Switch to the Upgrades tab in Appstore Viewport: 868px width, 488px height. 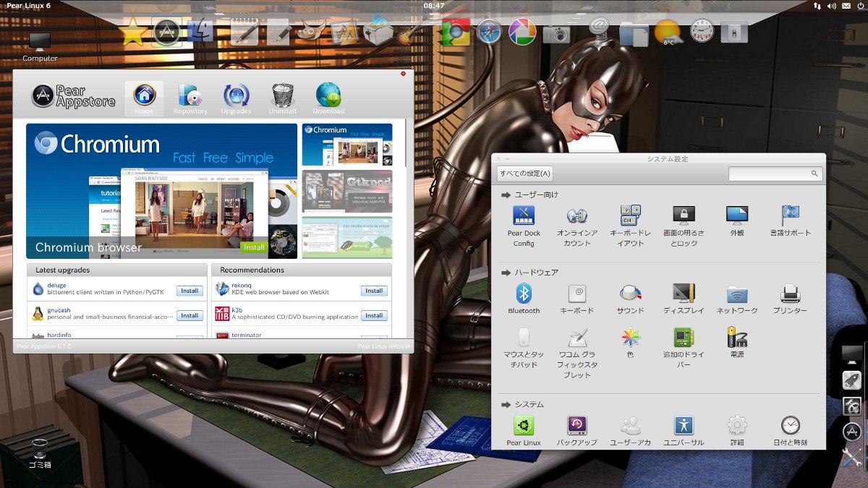(x=236, y=98)
